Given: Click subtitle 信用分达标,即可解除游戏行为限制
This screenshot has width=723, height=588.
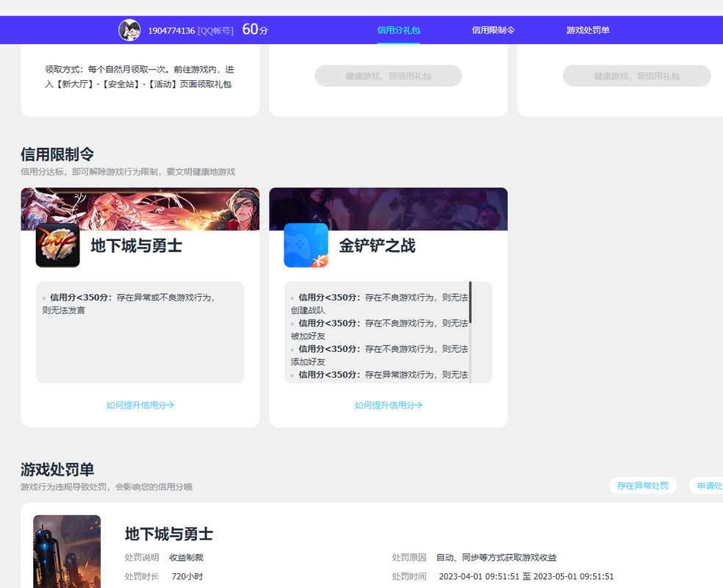Looking at the screenshot, I should [128, 172].
